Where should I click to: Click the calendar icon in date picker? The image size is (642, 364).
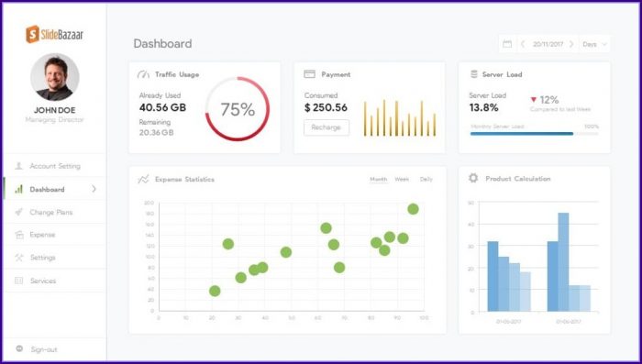pyautogui.click(x=507, y=44)
